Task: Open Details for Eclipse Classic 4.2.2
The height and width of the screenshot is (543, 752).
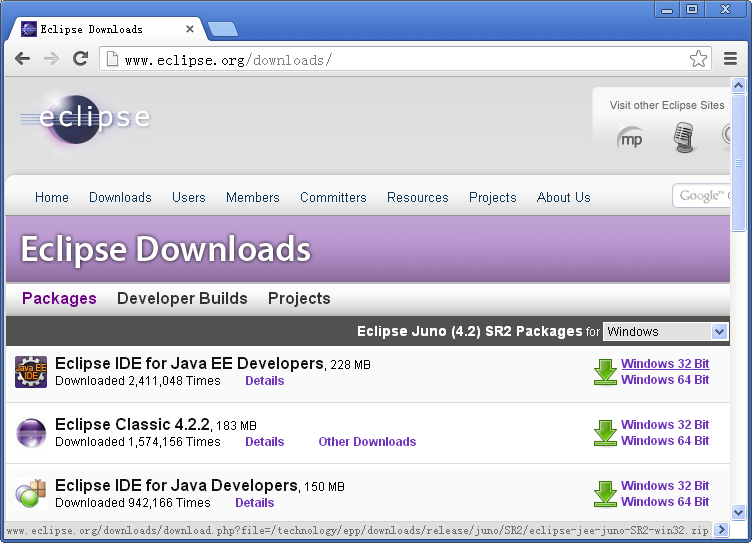Action: (x=265, y=442)
